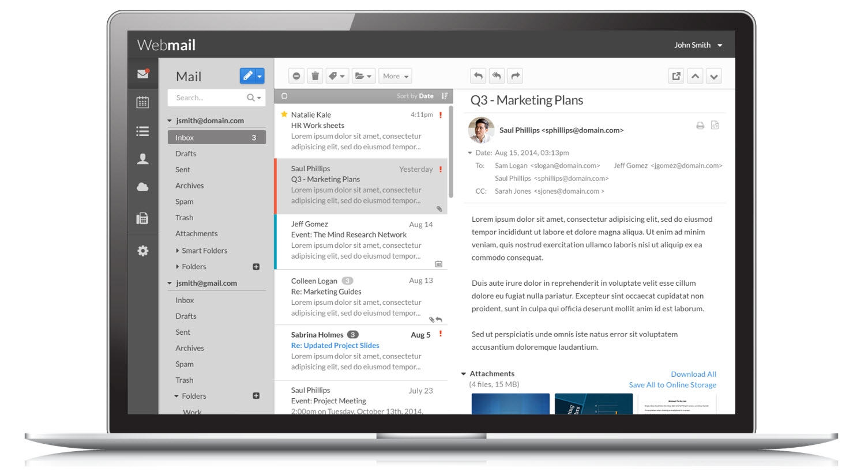The image size is (868, 476).
Task: Open the More dropdown in toolbar
Action: [396, 76]
